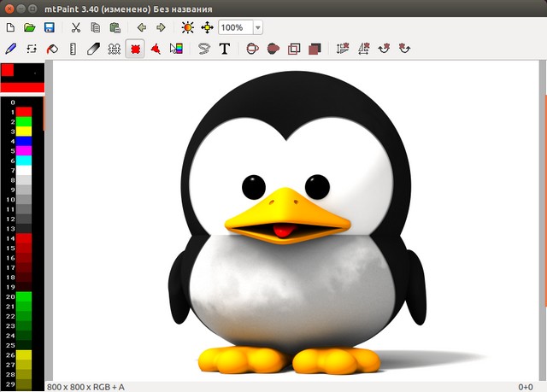Screen dimensions: 547x392
Task: Click the palette panel orange scrollbar
Action: 44,114
